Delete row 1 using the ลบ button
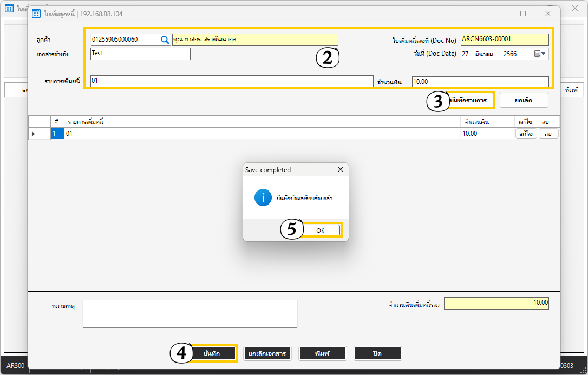588x375 pixels. pos(548,134)
